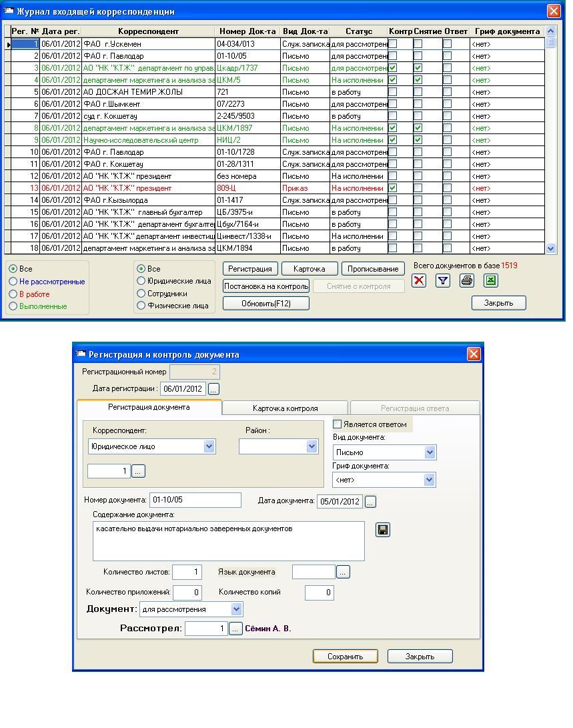Click document number 04-034/013 cell

(247, 44)
